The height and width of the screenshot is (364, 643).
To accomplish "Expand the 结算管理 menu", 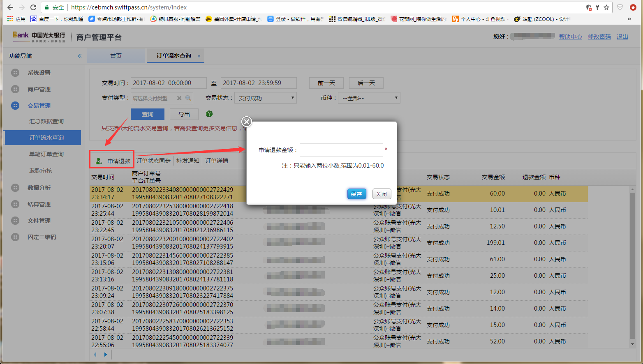I will (39, 204).
